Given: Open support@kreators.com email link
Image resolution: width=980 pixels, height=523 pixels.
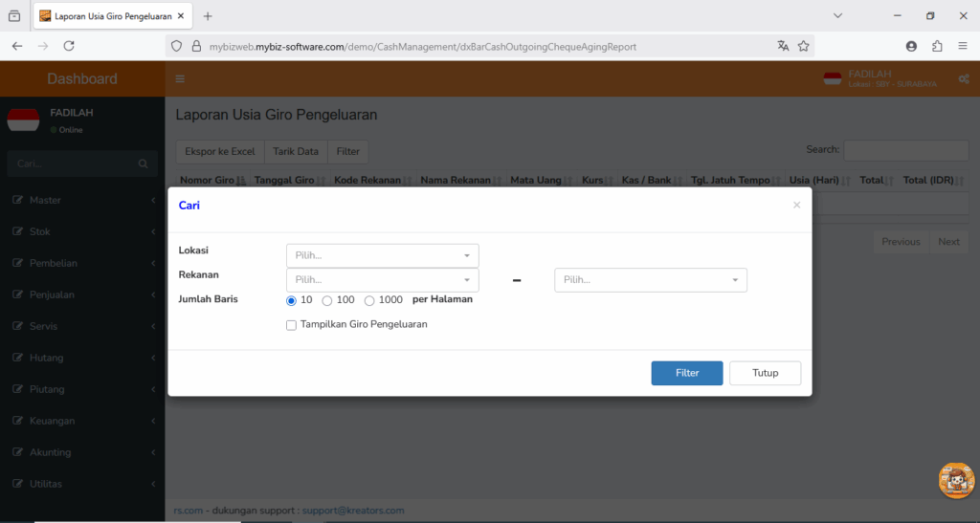Looking at the screenshot, I should 353,511.
